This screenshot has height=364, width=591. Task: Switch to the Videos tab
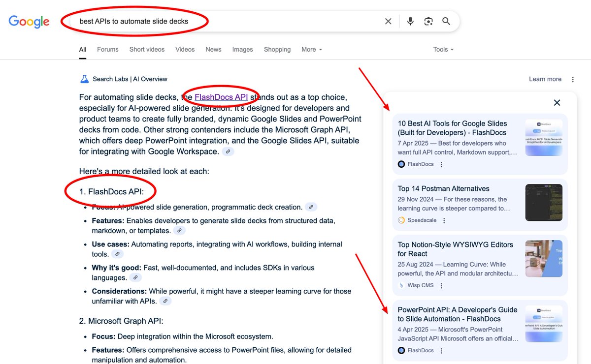coord(185,50)
